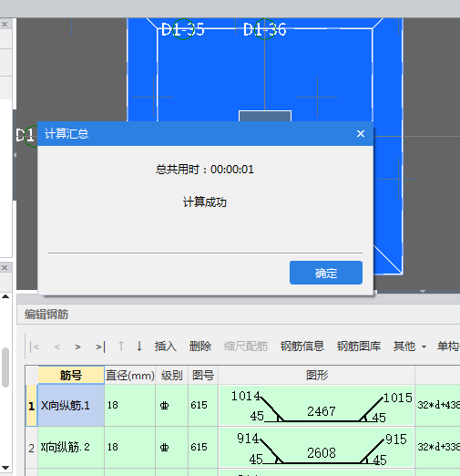Click 图号 615 in row X向纵筋.2

click(x=203, y=448)
